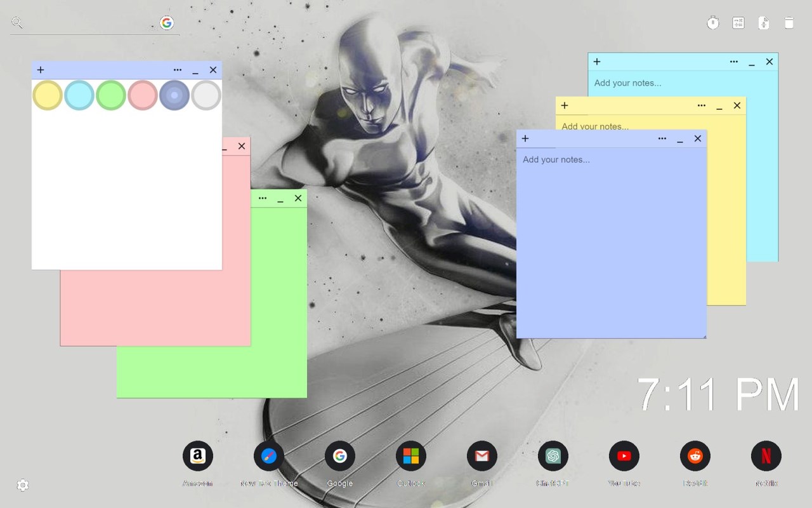Screen dimensions: 812x508
Task: Close the yellow note
Action: pyautogui.click(x=737, y=105)
